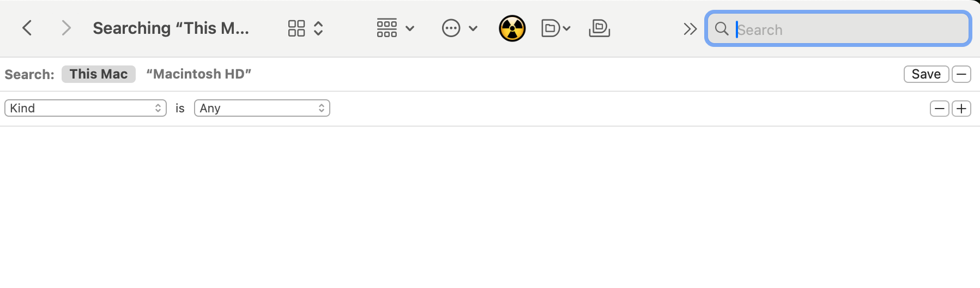Show hidden toolbar items via double chevron
980x288 pixels.
coord(690,29)
